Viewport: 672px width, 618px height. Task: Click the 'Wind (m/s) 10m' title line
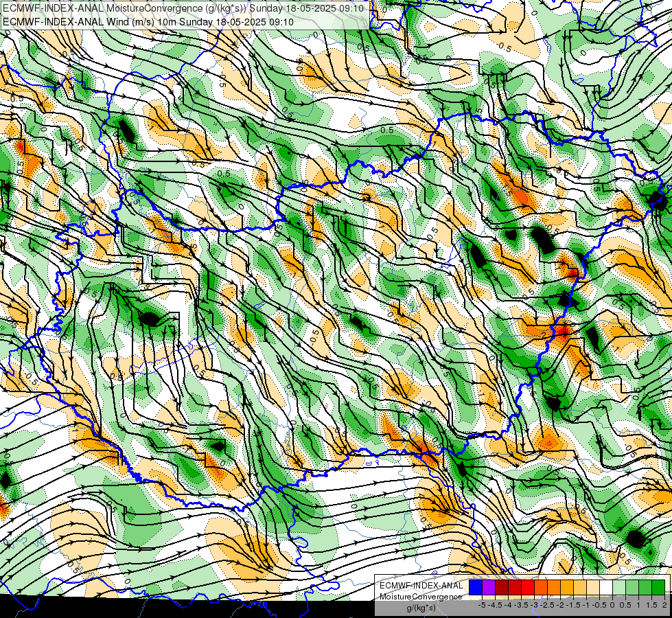tap(148, 21)
